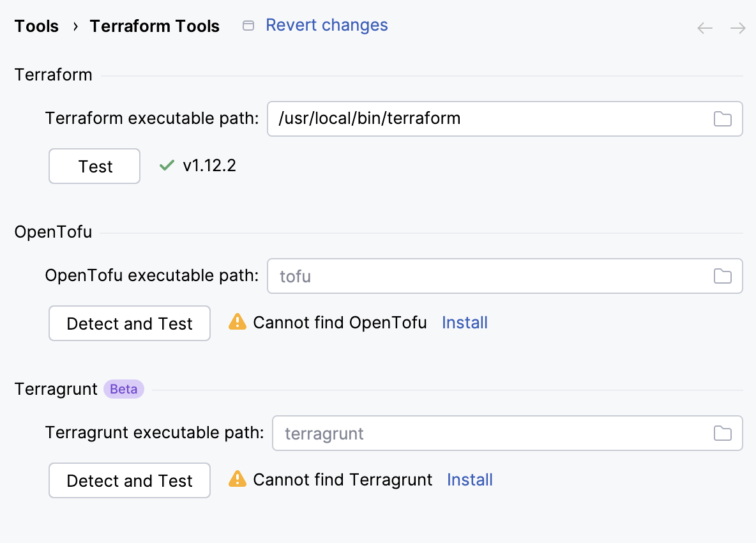This screenshot has height=543, width=756.
Task: Click the revert changes icon beside breadcrumbs
Action: point(248,25)
